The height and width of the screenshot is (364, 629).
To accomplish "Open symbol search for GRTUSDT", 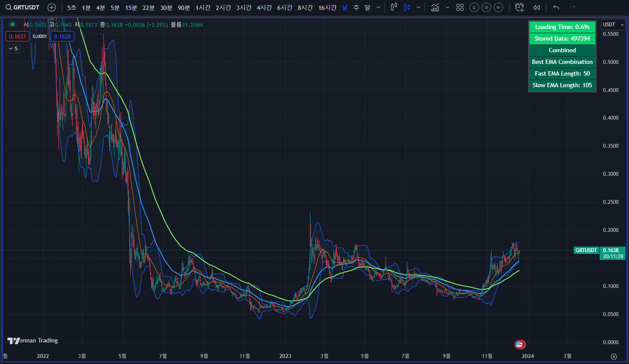I will point(22,7).
